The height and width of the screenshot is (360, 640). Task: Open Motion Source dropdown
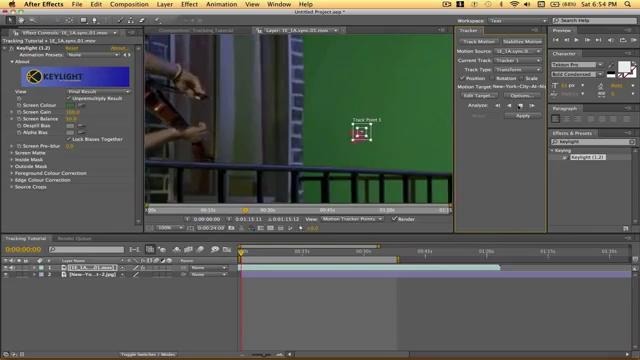coord(518,51)
